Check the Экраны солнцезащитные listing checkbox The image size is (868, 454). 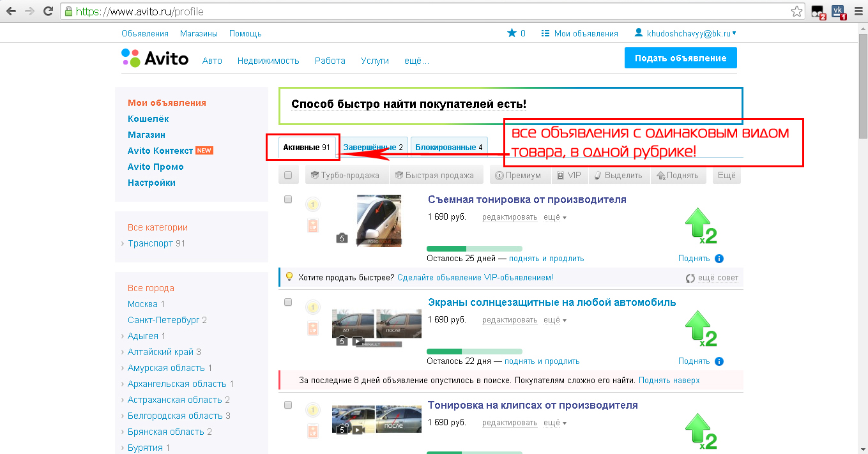(288, 302)
